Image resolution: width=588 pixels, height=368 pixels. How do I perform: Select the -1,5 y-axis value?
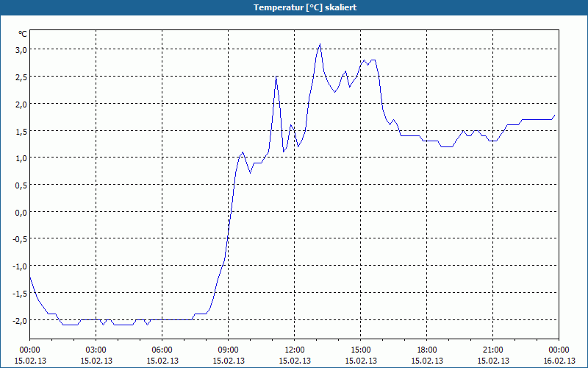coord(20,293)
